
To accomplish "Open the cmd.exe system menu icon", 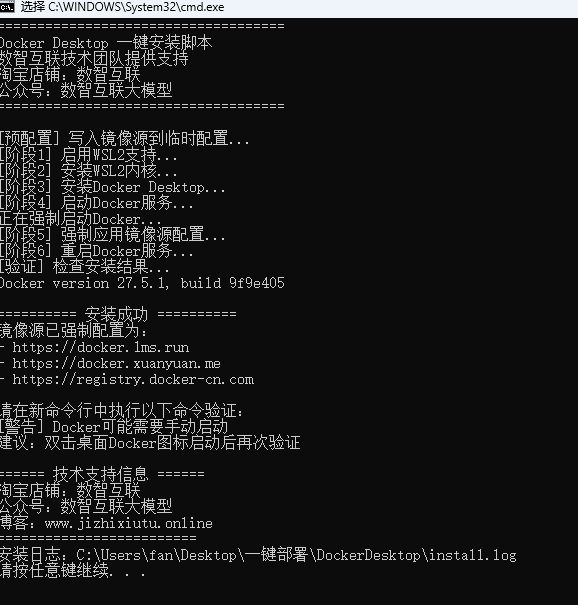I will [7, 7].
